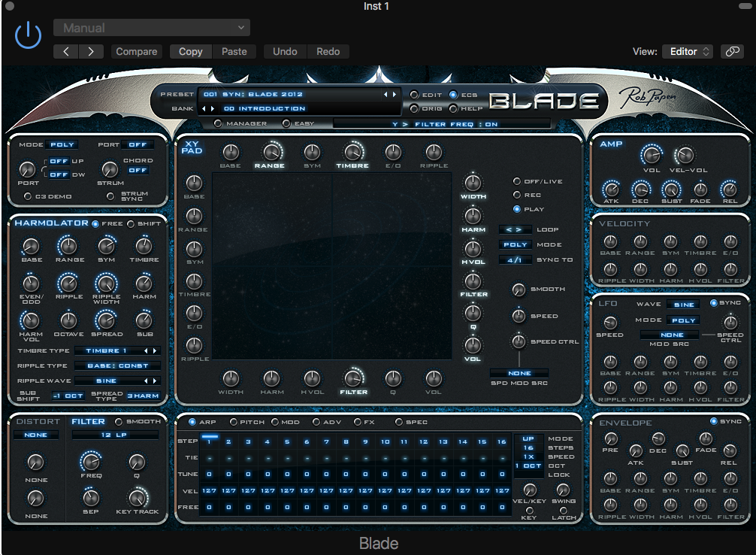Switch to the SPEC tab
The width and height of the screenshot is (756, 555).
(399, 422)
